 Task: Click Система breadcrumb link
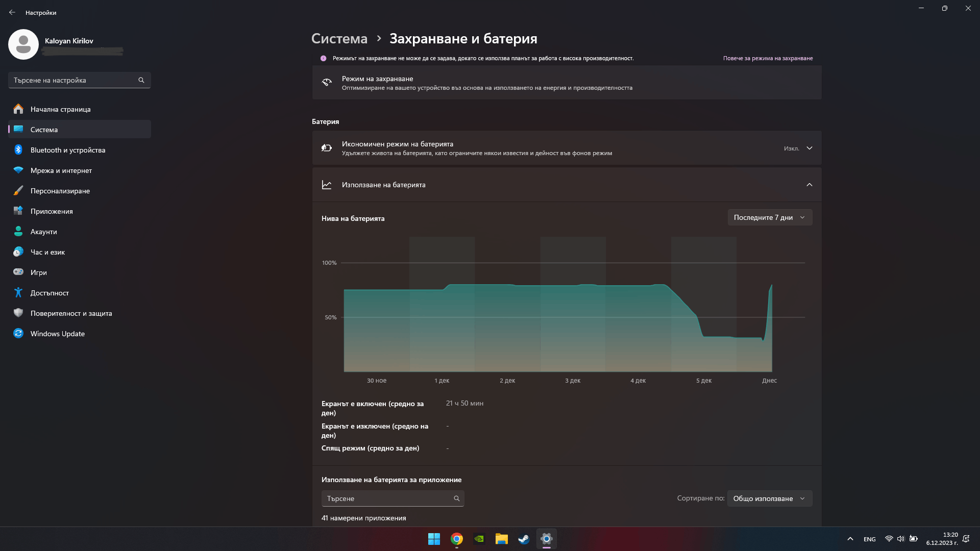point(339,39)
